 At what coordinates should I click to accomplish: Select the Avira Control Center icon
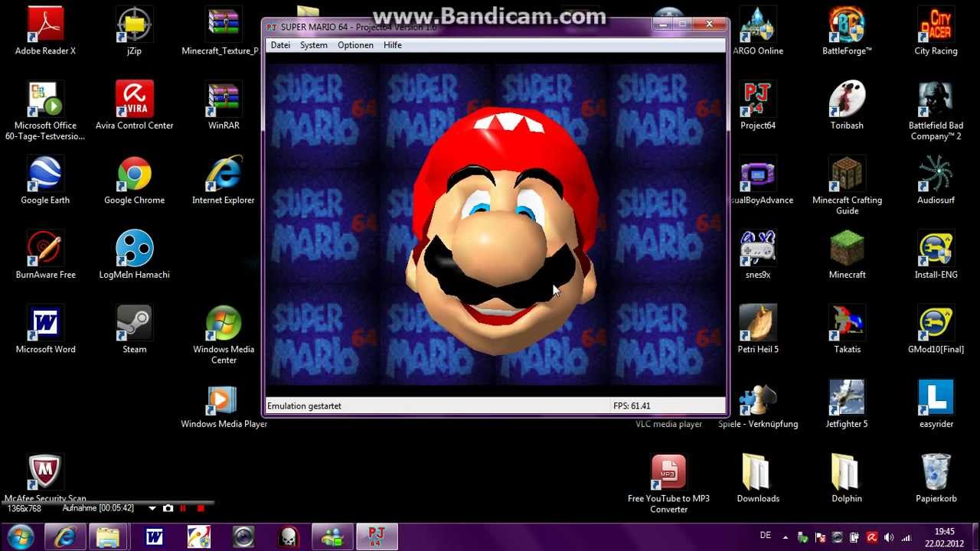click(x=134, y=106)
